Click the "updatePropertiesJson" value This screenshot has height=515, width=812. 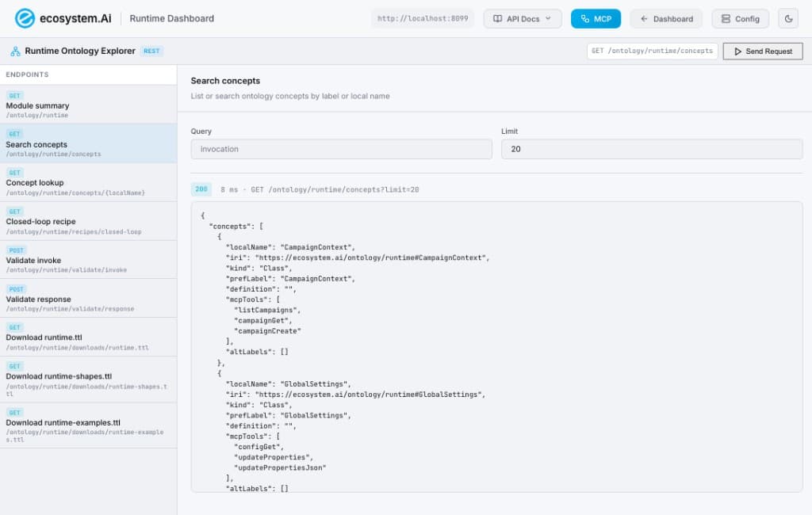click(x=280, y=467)
